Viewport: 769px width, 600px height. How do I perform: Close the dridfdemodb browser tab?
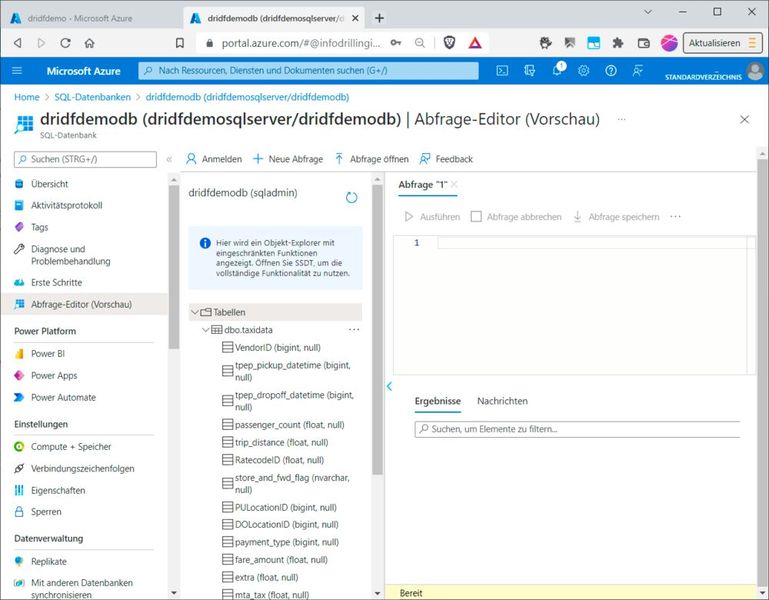click(x=356, y=18)
